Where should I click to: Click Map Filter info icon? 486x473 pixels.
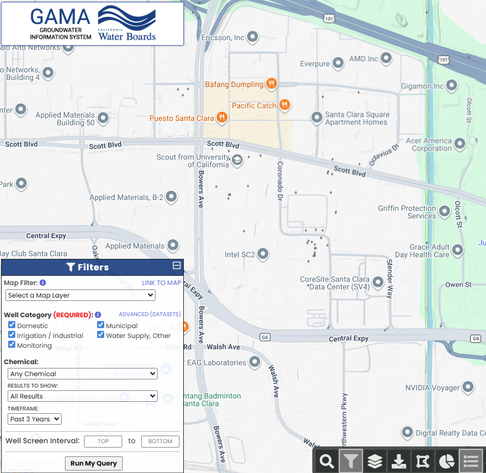[x=43, y=283]
